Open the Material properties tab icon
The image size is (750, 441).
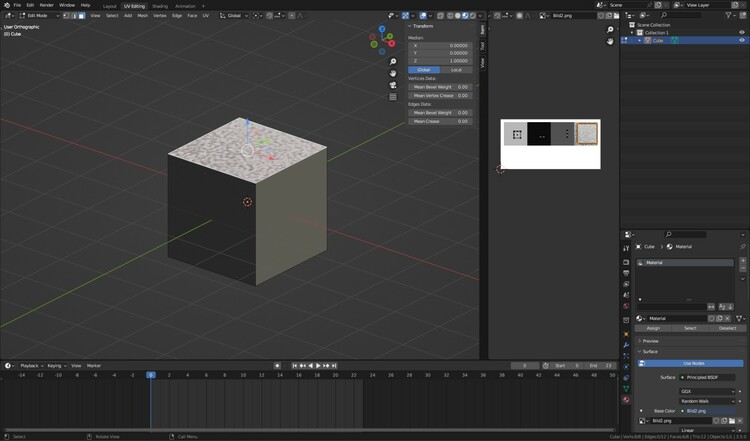pyautogui.click(x=626, y=400)
